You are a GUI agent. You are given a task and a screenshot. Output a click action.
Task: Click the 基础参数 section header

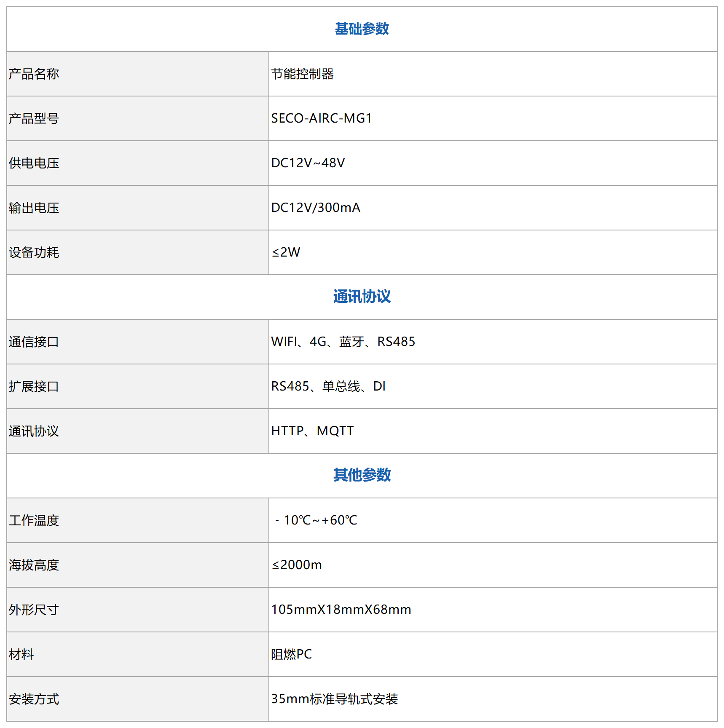pos(362,29)
